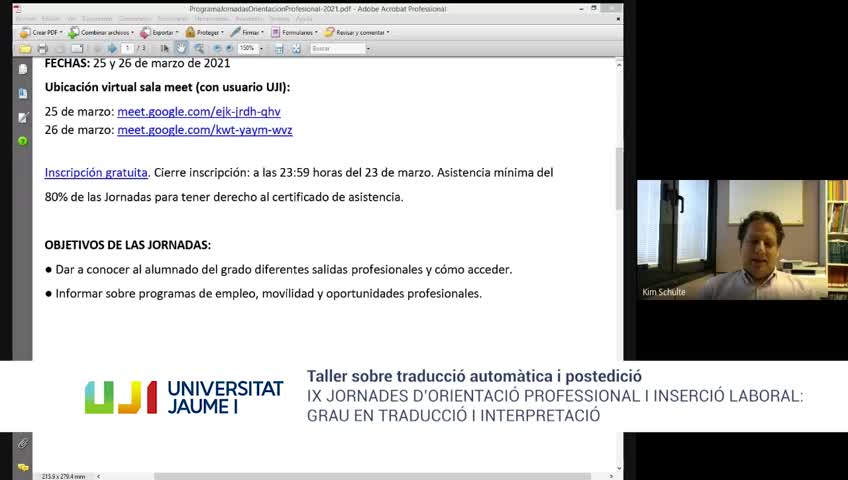
Task: Open the Archivo menu
Action: click(26, 19)
